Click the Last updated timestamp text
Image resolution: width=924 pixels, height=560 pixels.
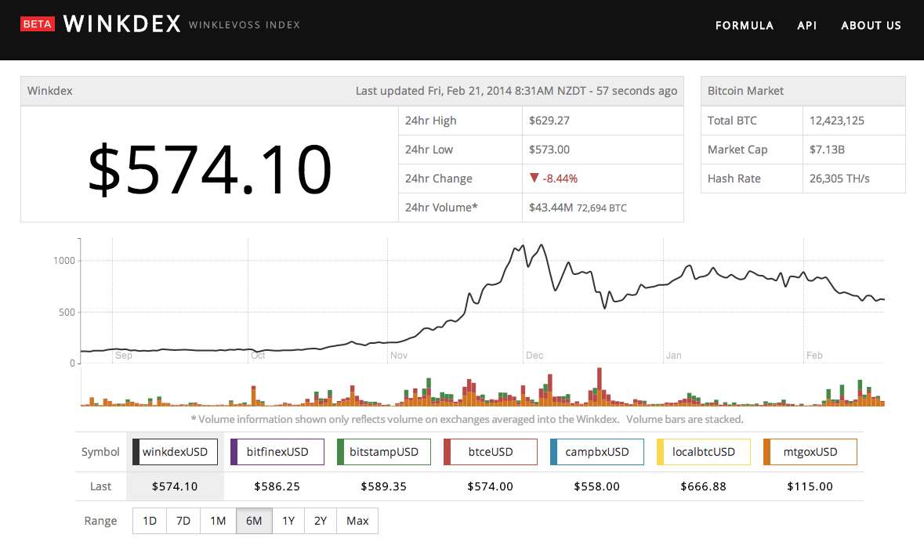516,91
